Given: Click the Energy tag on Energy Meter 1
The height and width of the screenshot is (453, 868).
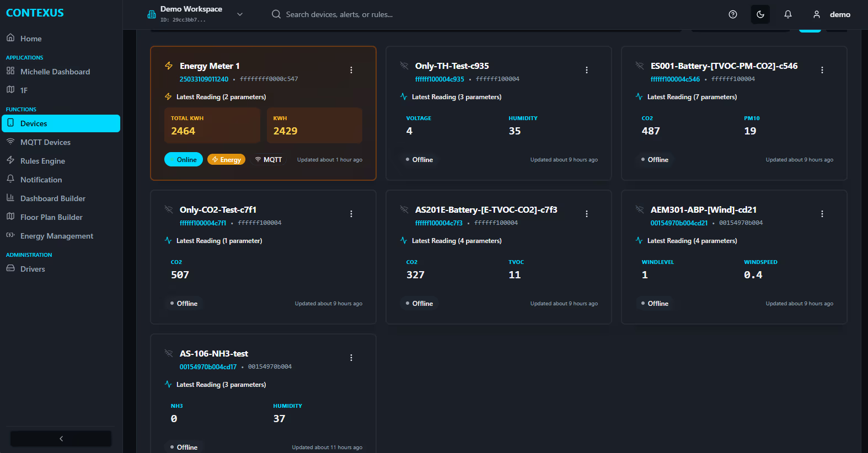Looking at the screenshot, I should click(x=226, y=160).
